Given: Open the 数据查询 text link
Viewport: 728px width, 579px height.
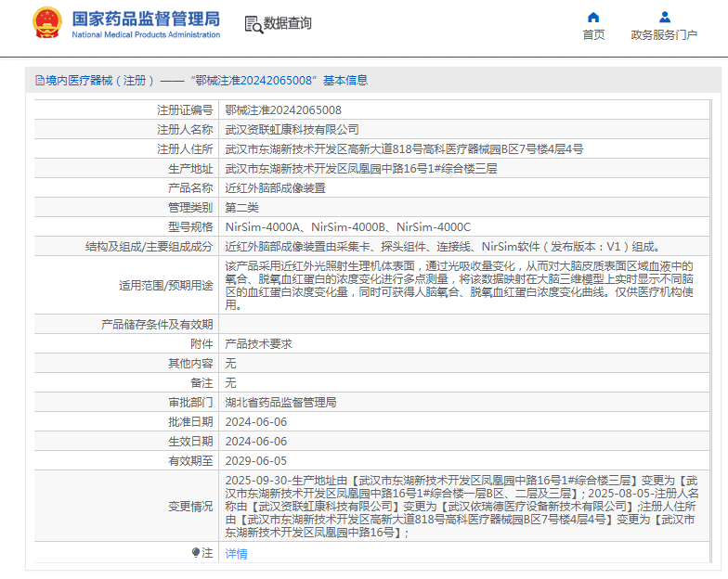Looking at the screenshot, I should point(287,23).
